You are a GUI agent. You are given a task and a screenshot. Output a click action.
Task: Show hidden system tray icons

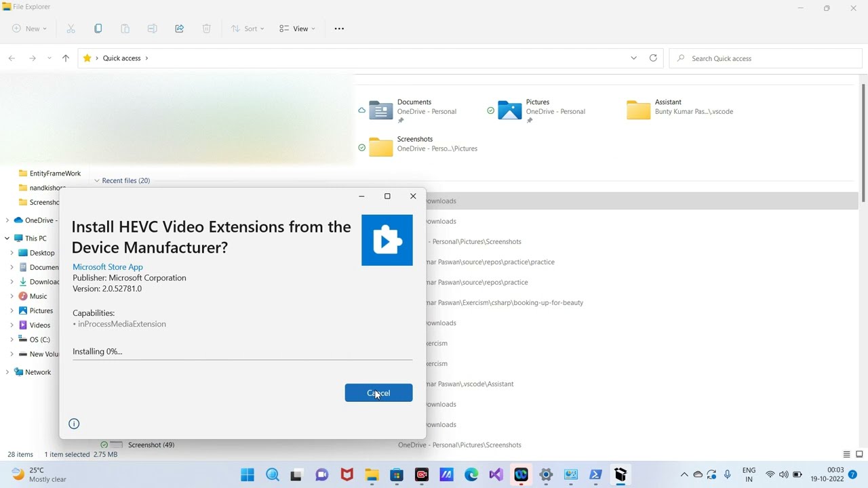coord(684,475)
